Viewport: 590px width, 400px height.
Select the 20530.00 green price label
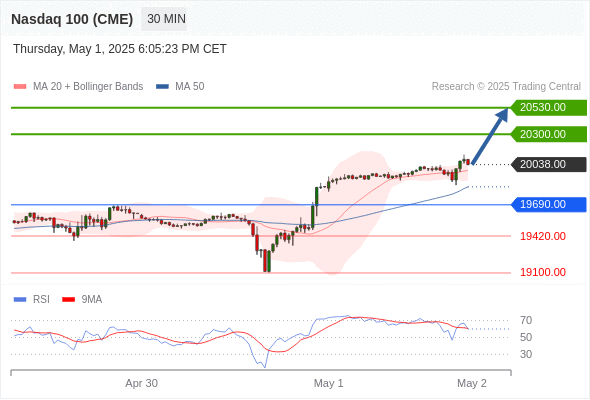tap(549, 108)
